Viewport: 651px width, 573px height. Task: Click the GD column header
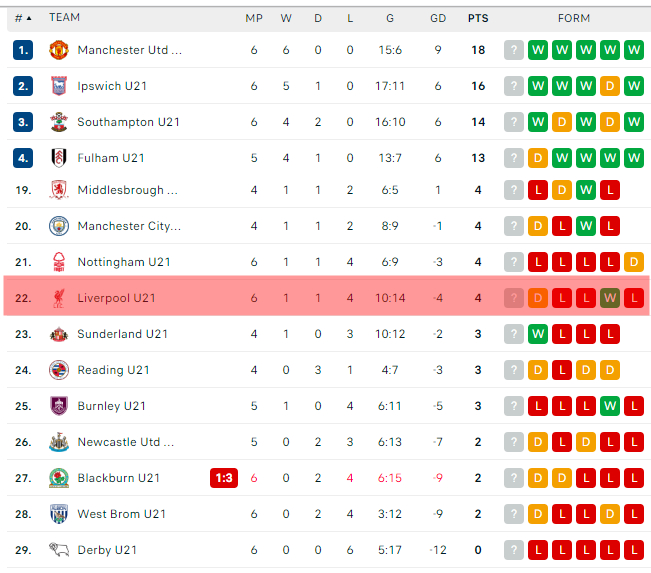click(438, 18)
